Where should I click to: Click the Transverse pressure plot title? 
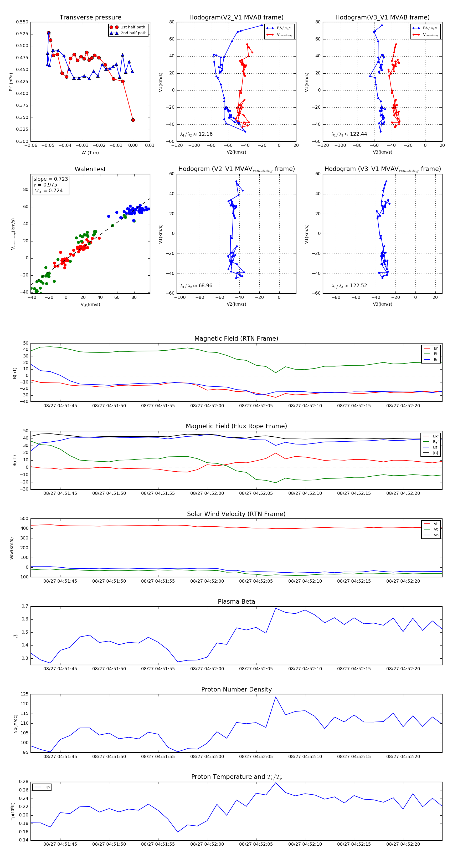point(90,18)
